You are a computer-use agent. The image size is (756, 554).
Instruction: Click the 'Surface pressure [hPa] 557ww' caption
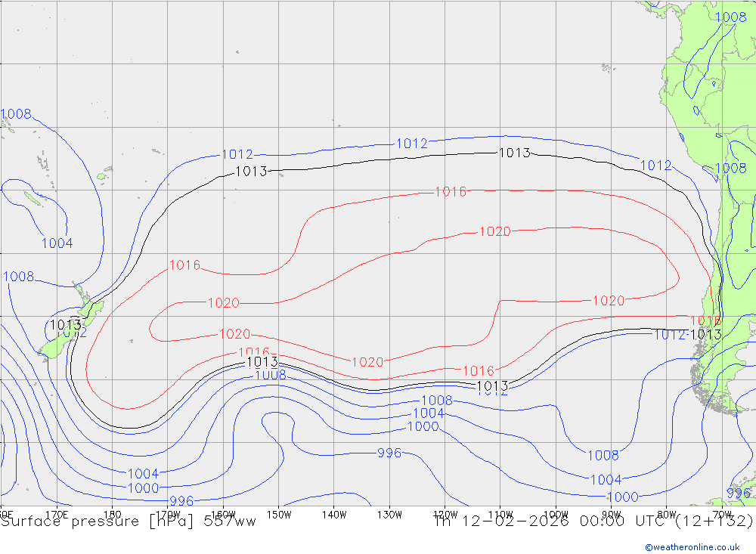pos(129,522)
